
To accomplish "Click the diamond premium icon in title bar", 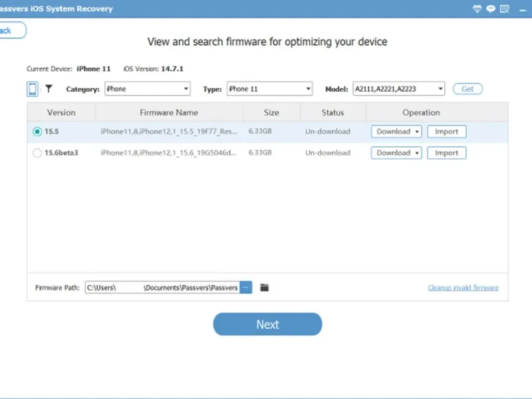I will pyautogui.click(x=477, y=9).
